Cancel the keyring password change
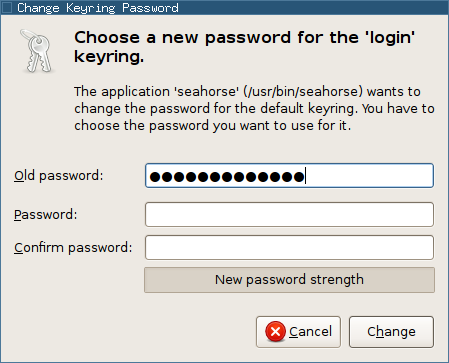Viewport: 449px width, 363px height. coord(298,332)
